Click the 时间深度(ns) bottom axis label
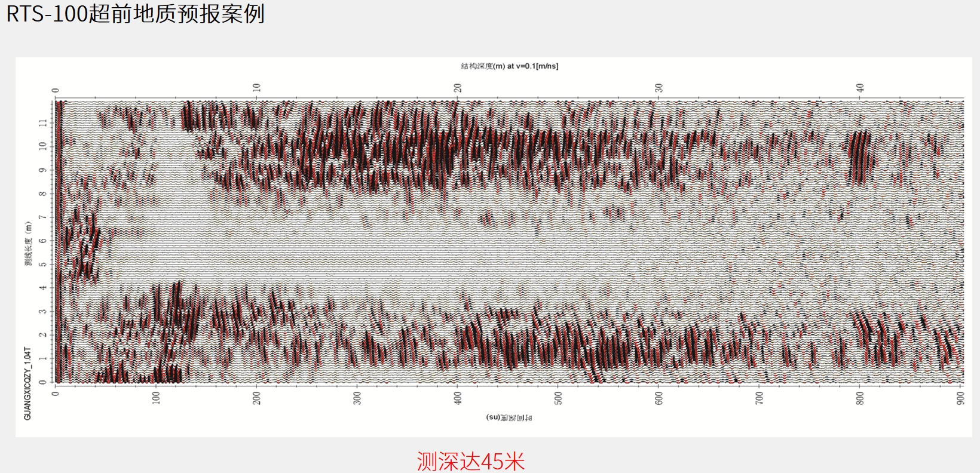This screenshot has width=980, height=473. click(x=509, y=417)
